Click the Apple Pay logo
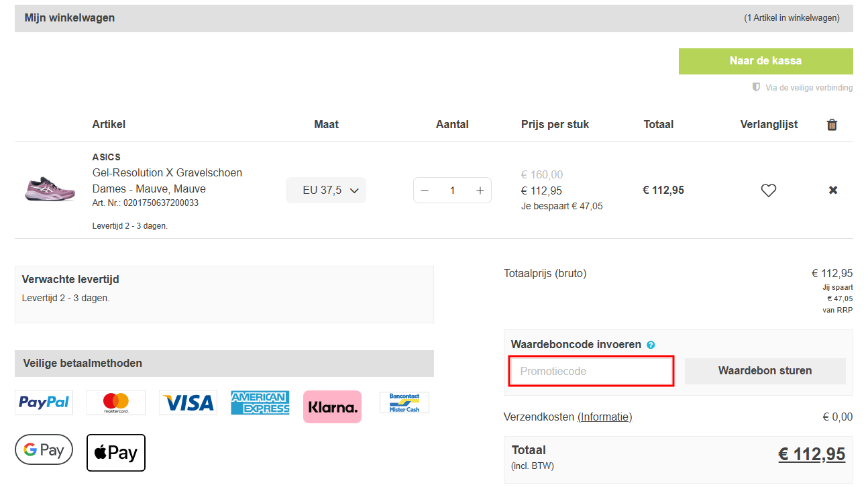Screen dimensions: 868x487 coord(116,453)
